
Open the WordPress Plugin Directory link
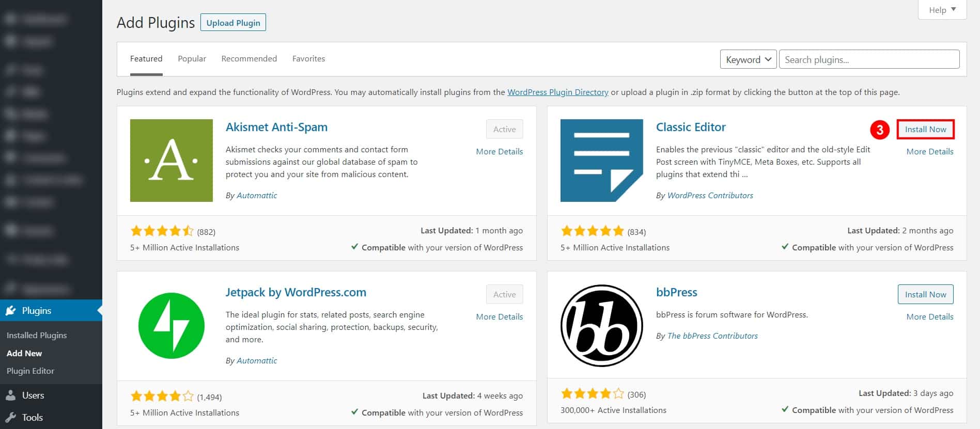click(558, 92)
